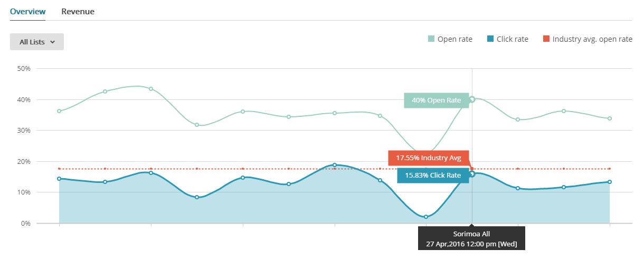The width and height of the screenshot is (644, 258).
Task: Click the highest open rate data point
Action: [151, 89]
